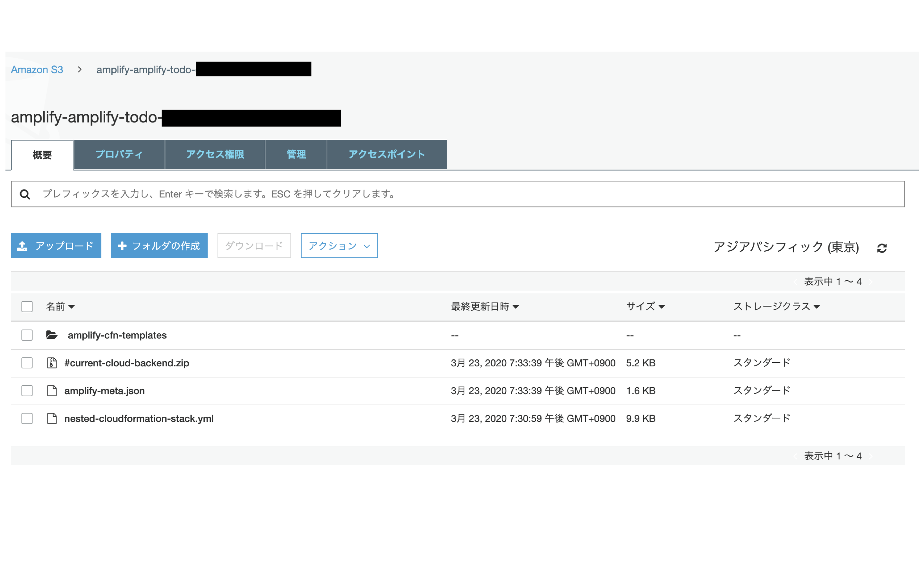Open the アクション dropdown menu
This screenshot has height=577, width=924.
[339, 245]
